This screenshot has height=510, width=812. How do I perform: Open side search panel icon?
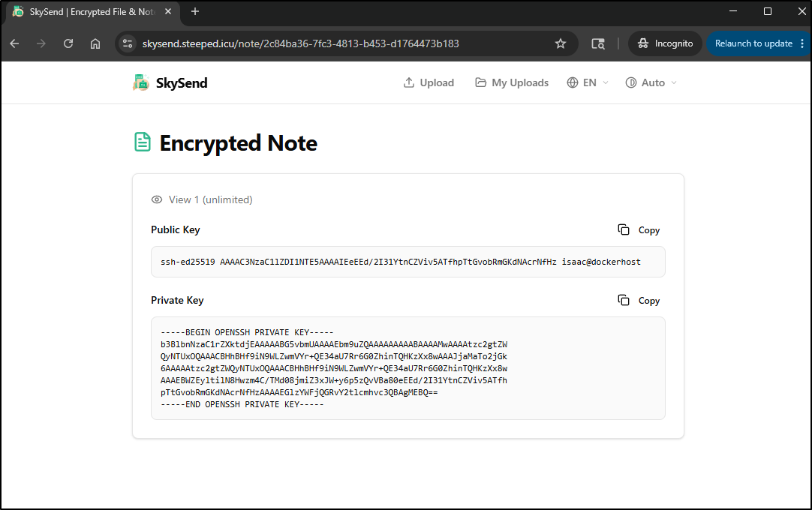[598, 43]
